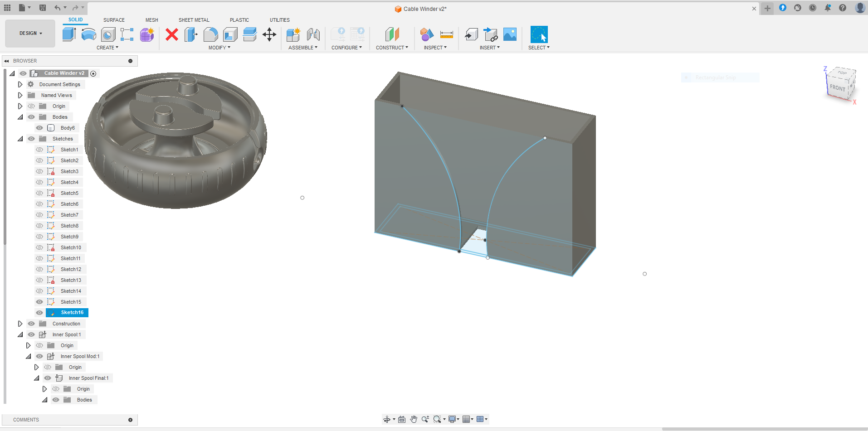Collapse the Inner Spool Mod:1 component
Image resolution: width=868 pixels, height=431 pixels.
point(28,356)
